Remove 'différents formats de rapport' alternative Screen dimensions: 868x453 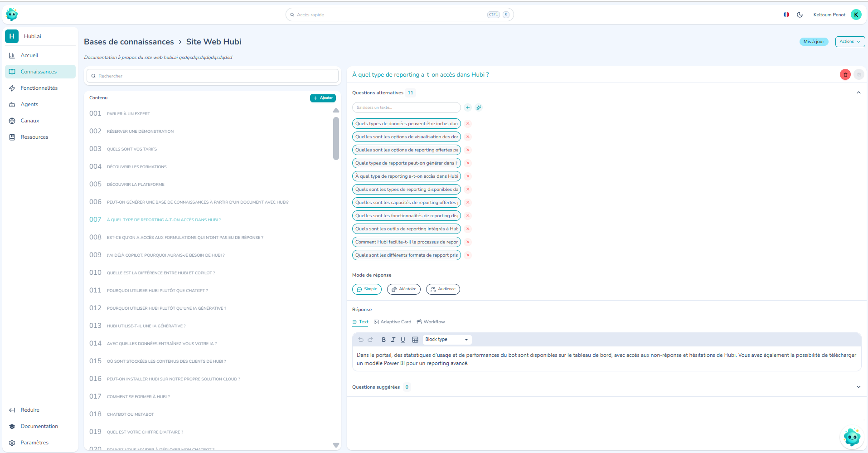pyautogui.click(x=468, y=255)
